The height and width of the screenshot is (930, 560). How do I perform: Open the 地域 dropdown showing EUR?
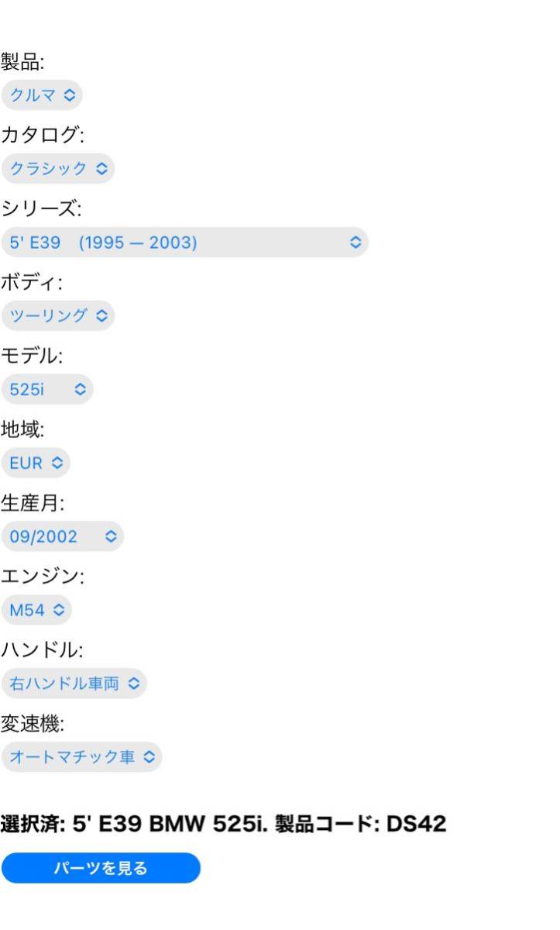click(36, 463)
